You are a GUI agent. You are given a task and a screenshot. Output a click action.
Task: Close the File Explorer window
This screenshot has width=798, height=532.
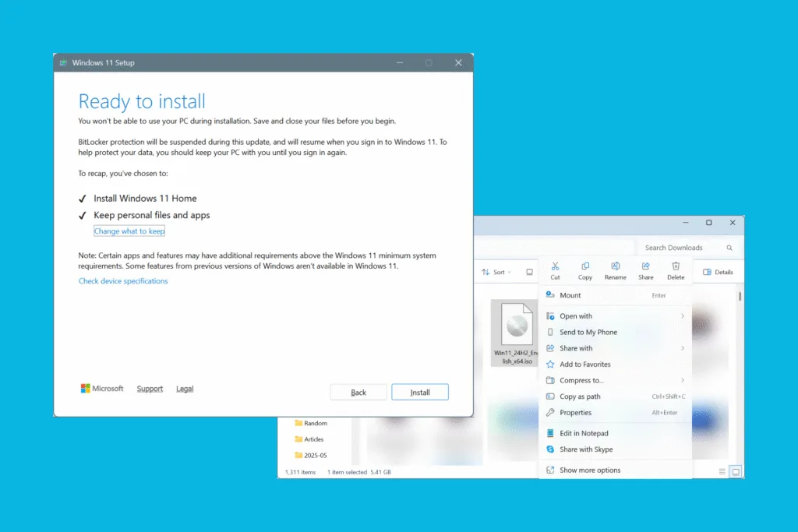(x=733, y=223)
